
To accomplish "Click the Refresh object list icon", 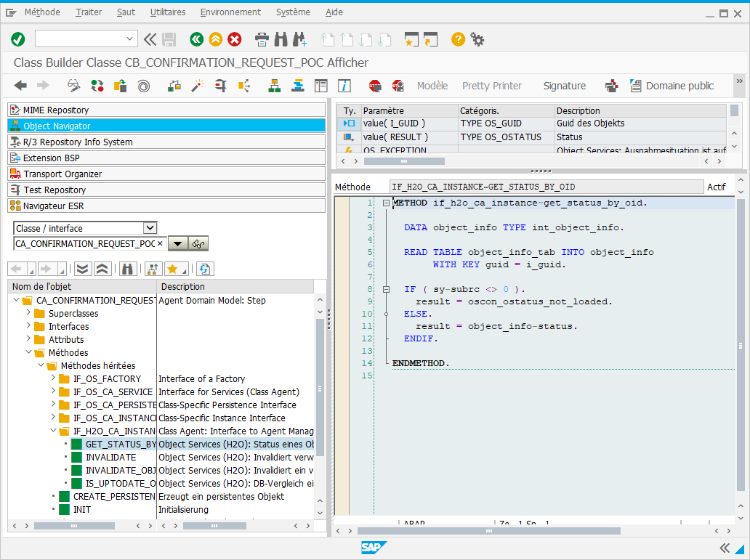I will (x=205, y=269).
